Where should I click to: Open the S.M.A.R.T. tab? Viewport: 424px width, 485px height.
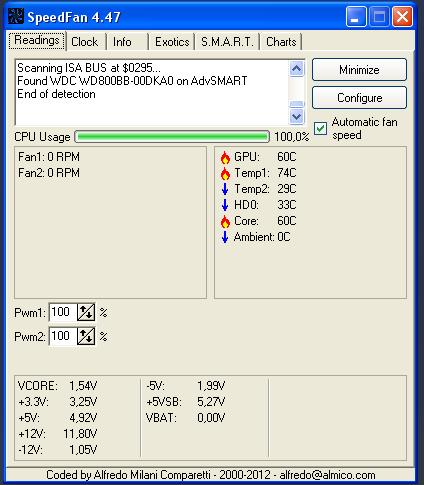227,42
